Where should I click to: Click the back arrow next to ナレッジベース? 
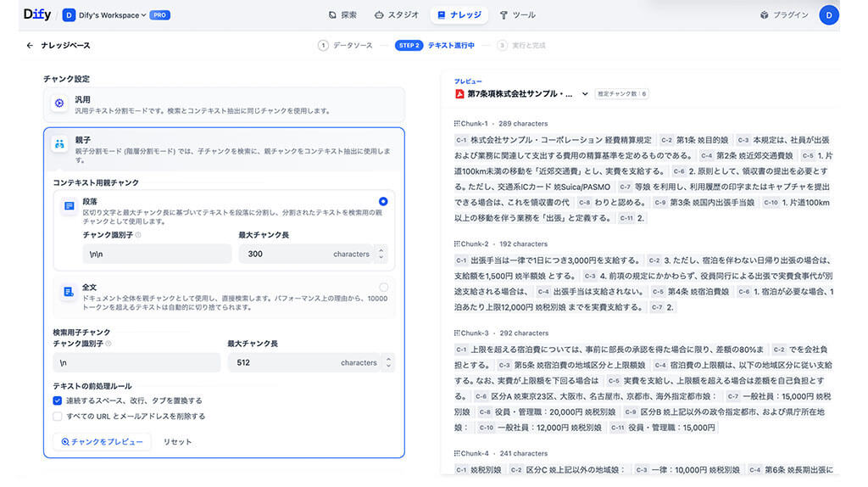coord(31,46)
